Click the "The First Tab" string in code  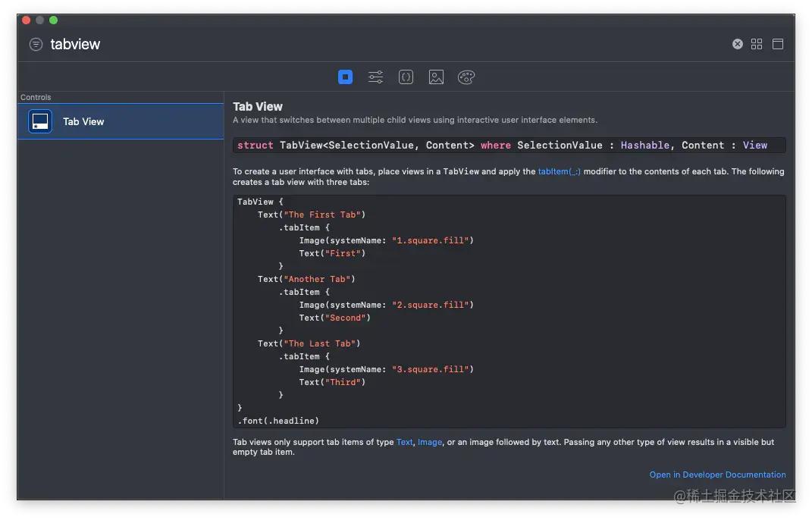pos(322,215)
